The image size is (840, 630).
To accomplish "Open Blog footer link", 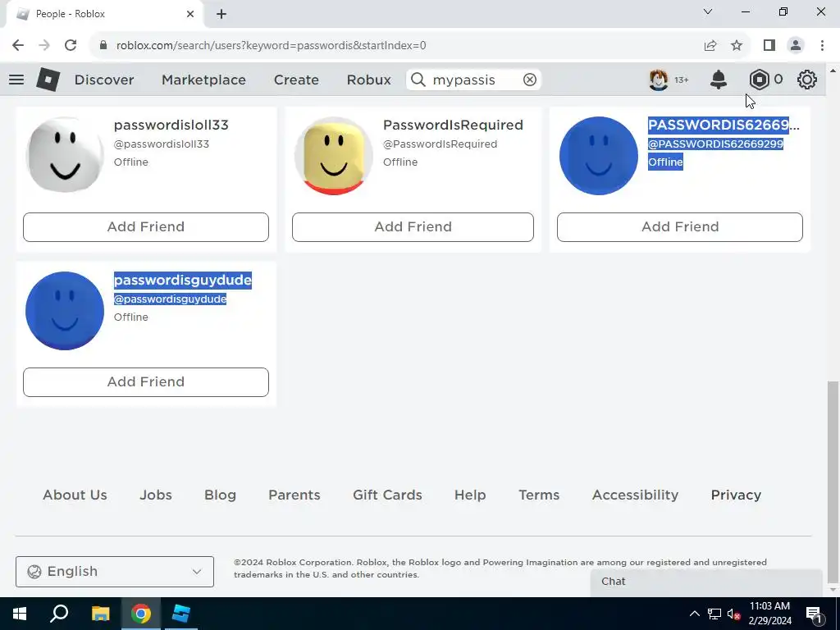I will pos(220,495).
